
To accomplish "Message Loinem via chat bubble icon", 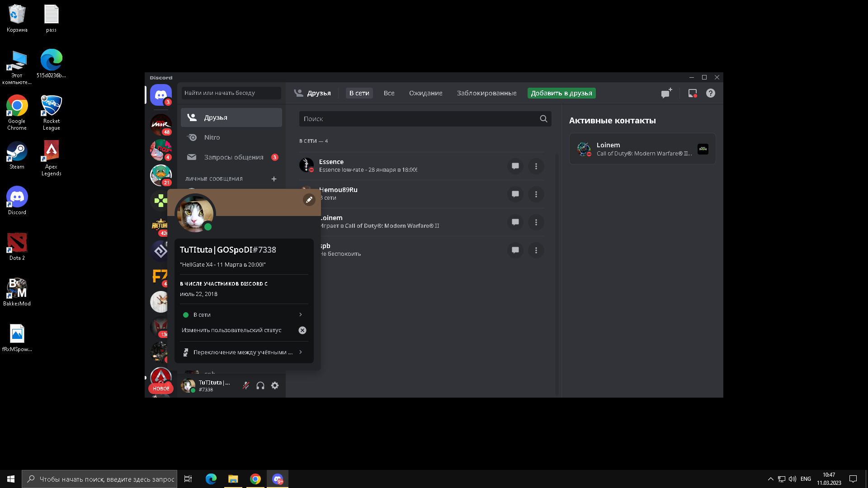I will tap(515, 222).
